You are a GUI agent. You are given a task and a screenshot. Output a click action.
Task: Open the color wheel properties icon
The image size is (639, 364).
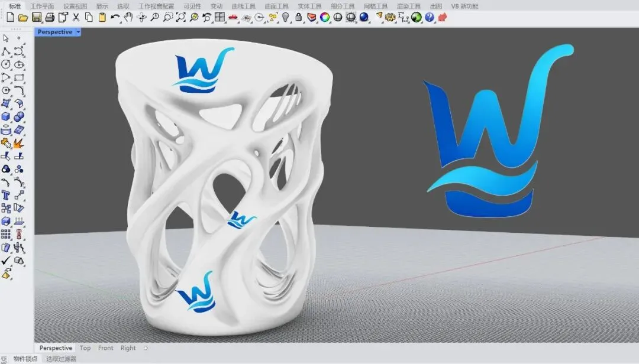tap(325, 17)
